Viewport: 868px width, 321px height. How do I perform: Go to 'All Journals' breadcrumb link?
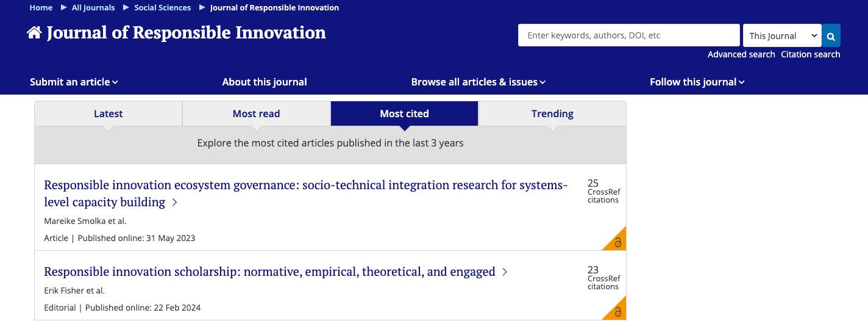pyautogui.click(x=93, y=8)
